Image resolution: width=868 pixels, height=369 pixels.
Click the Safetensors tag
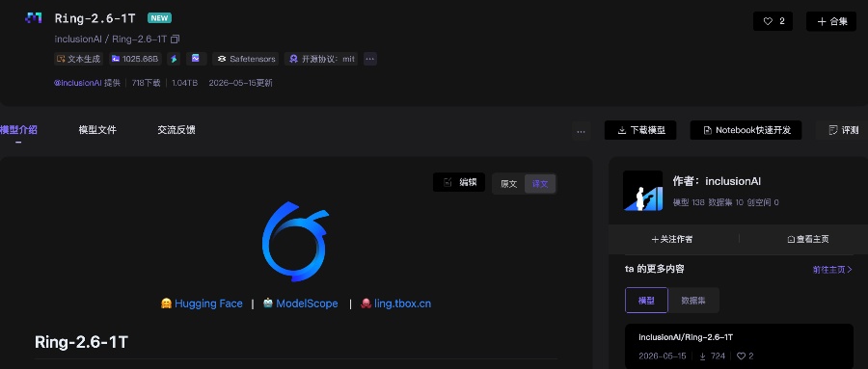245,59
